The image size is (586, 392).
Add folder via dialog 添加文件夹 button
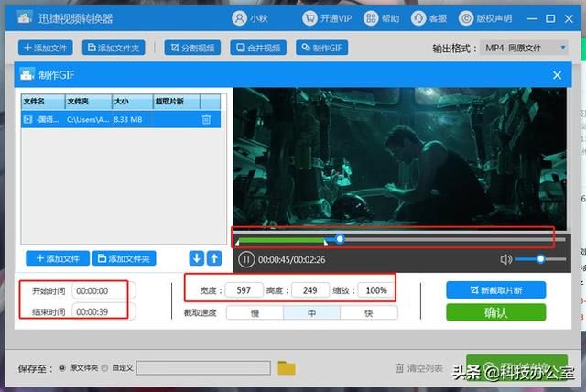(125, 258)
